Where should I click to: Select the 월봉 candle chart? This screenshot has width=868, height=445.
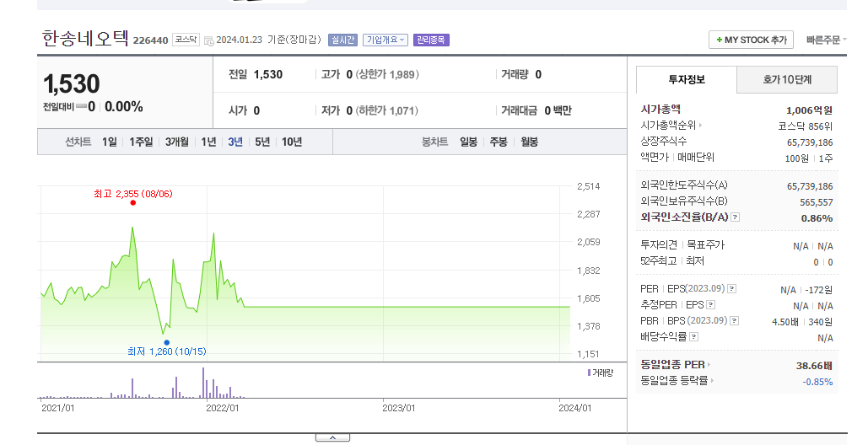(x=529, y=142)
